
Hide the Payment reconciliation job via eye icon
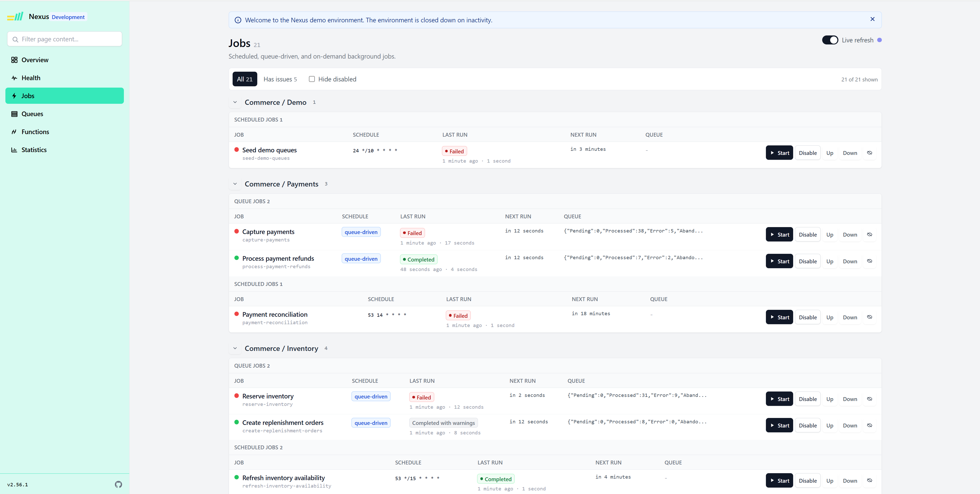[869, 317]
